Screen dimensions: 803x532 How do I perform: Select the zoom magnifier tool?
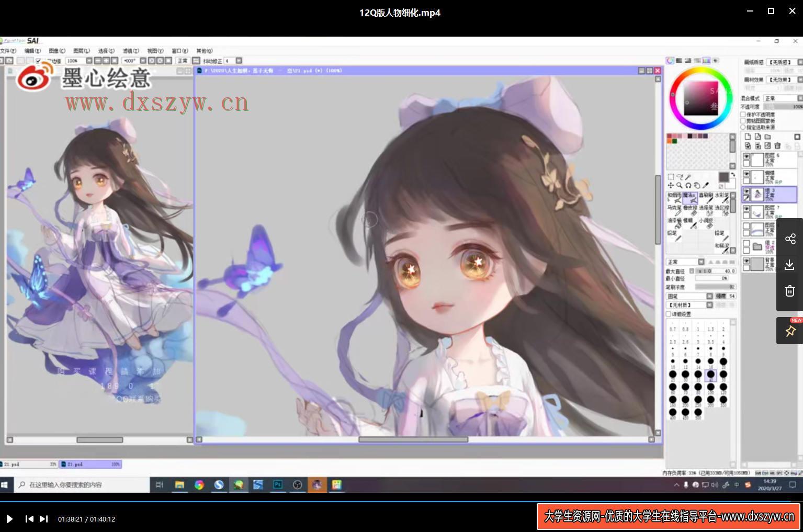coord(680,185)
